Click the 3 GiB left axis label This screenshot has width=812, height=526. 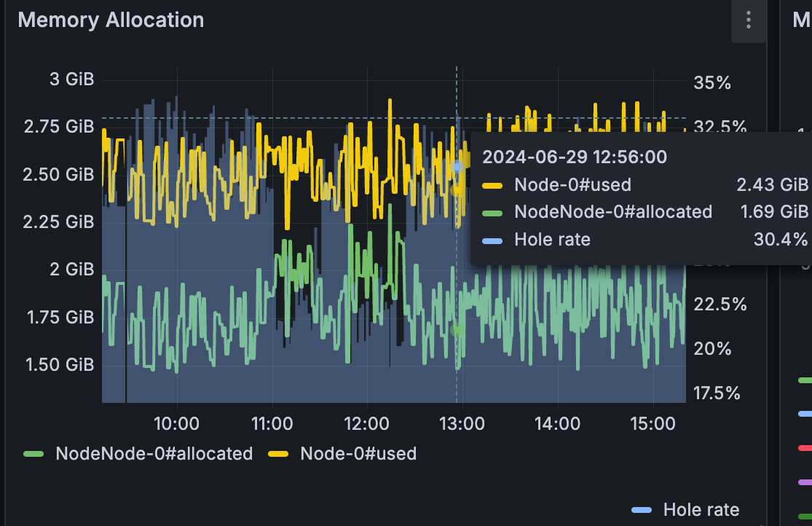(71, 79)
